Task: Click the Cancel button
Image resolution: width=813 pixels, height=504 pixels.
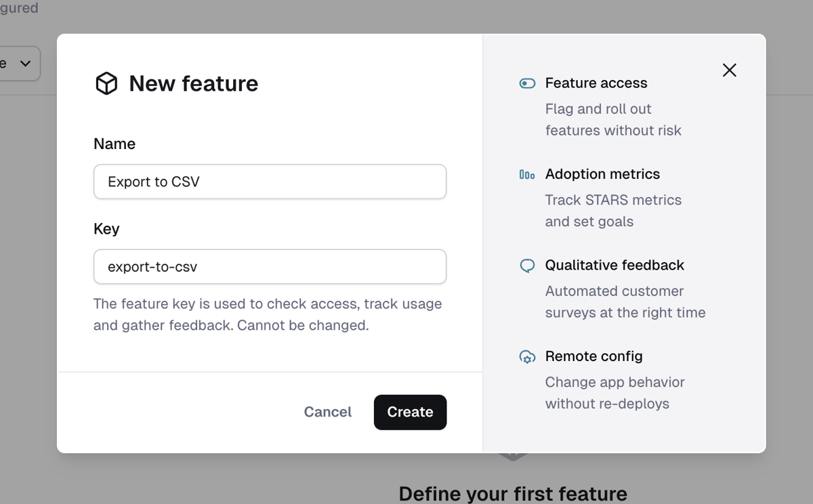Action: click(x=327, y=412)
